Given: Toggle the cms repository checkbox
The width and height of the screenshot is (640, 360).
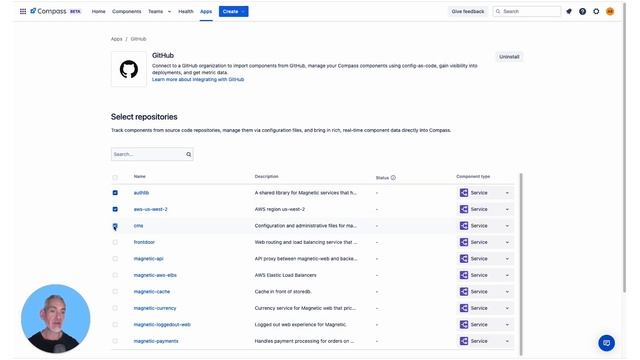Looking at the screenshot, I should pyautogui.click(x=115, y=226).
